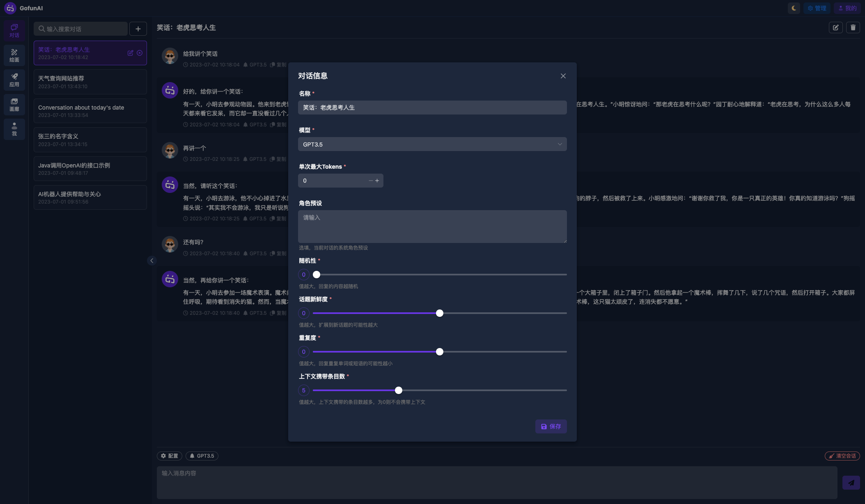Open the 应用 rocket apps icon
865x504 pixels.
pos(14,80)
